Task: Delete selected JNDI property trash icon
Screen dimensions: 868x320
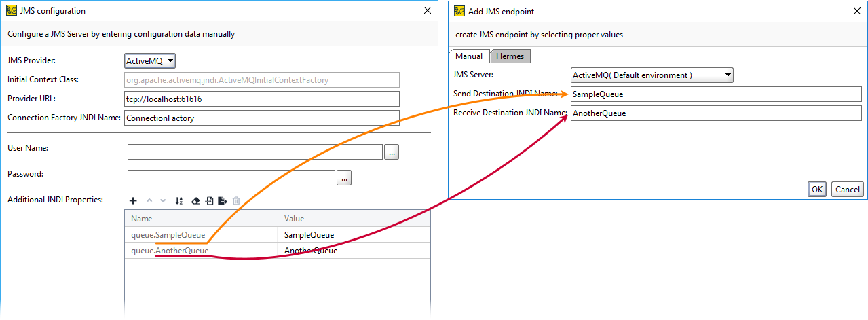Action: tap(236, 200)
